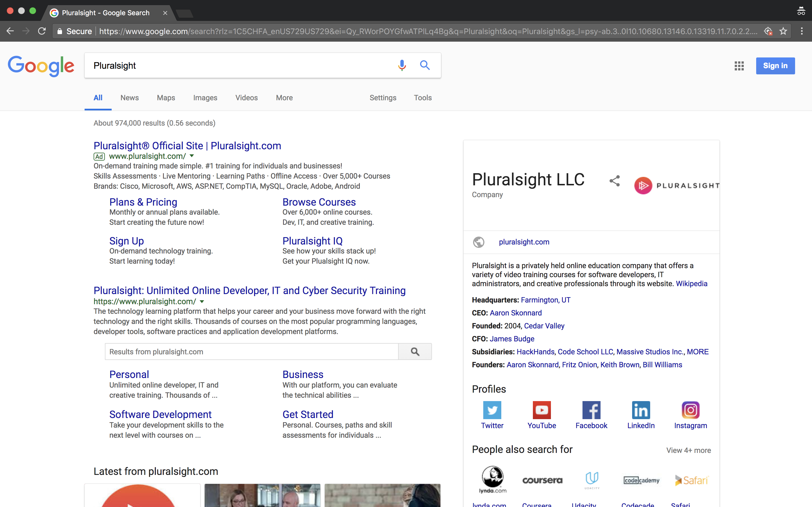Switch to the News tab
The height and width of the screenshot is (507, 812).
129,97
